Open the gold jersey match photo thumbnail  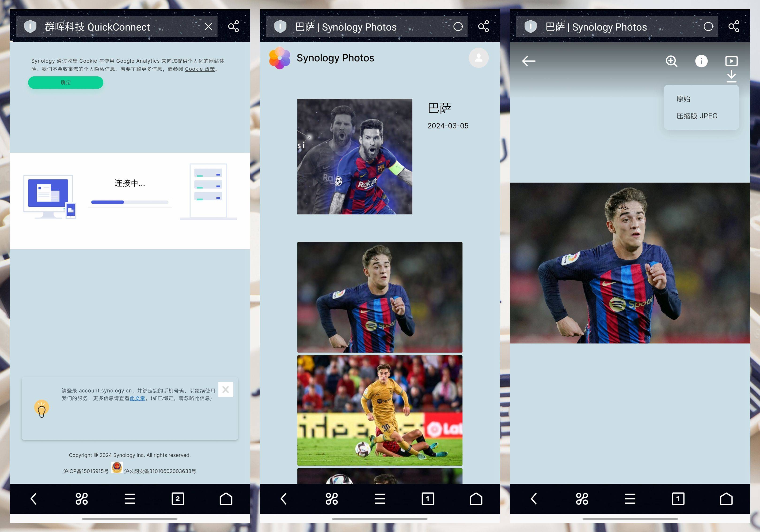point(380,410)
